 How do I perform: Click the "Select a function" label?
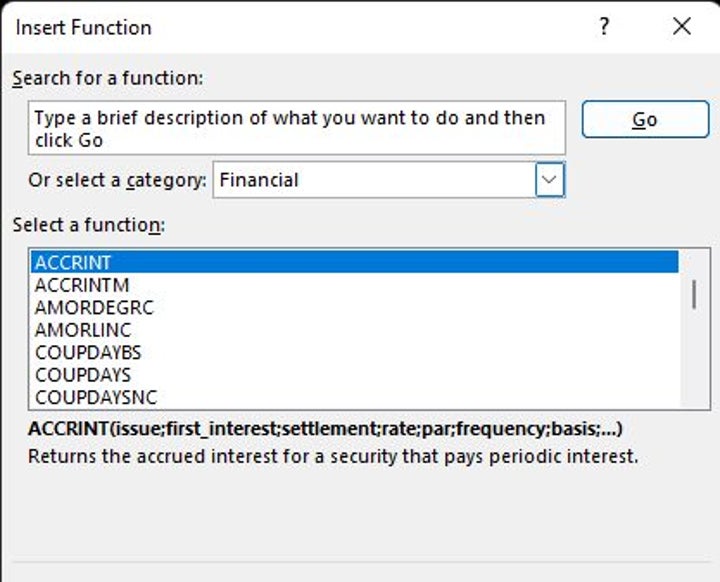(x=88, y=225)
